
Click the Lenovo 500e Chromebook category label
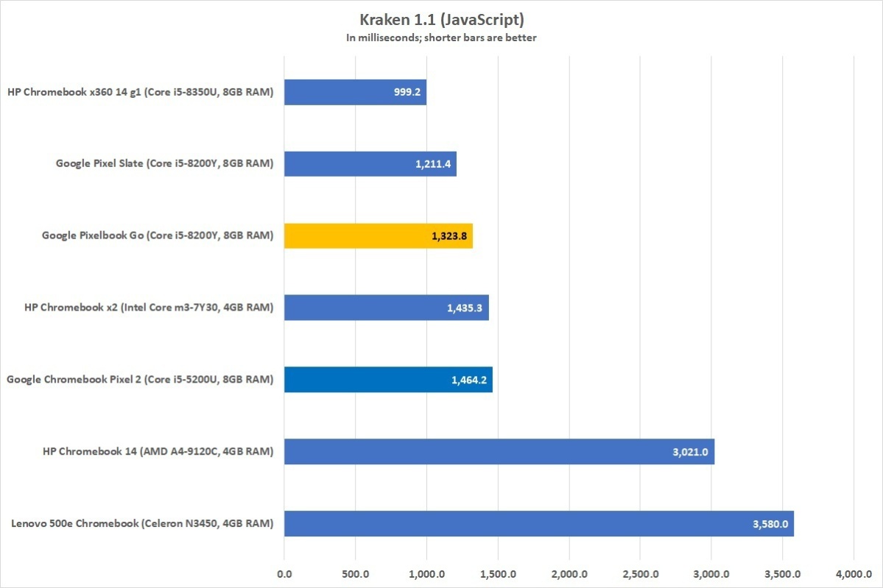142,524
